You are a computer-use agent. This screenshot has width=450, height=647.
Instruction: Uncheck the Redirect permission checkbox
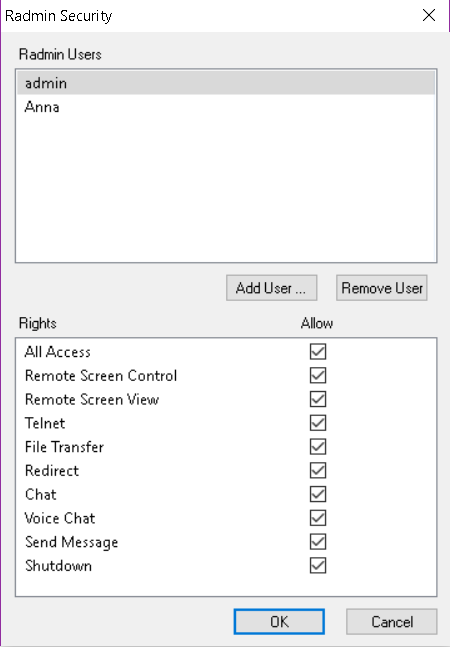click(318, 470)
